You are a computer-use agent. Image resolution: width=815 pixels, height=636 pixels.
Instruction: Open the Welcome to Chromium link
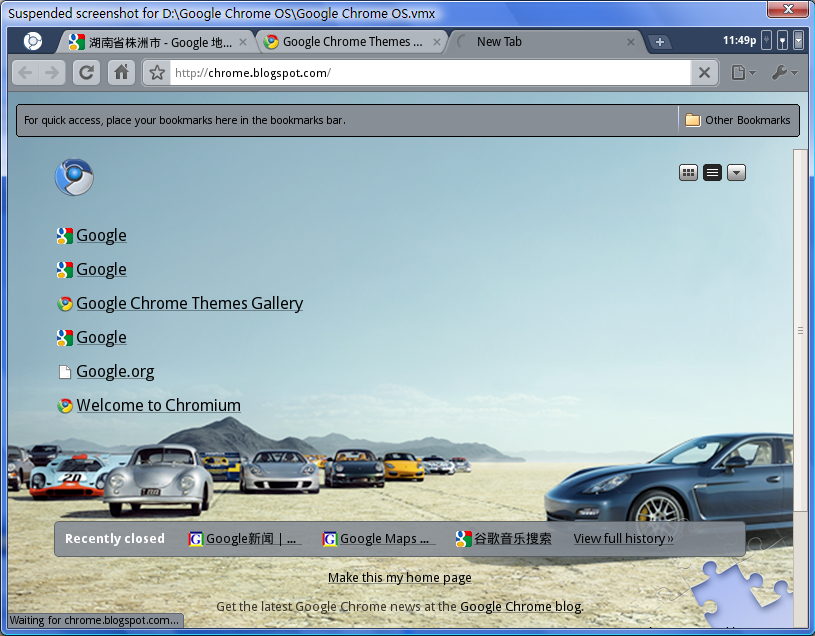(159, 405)
